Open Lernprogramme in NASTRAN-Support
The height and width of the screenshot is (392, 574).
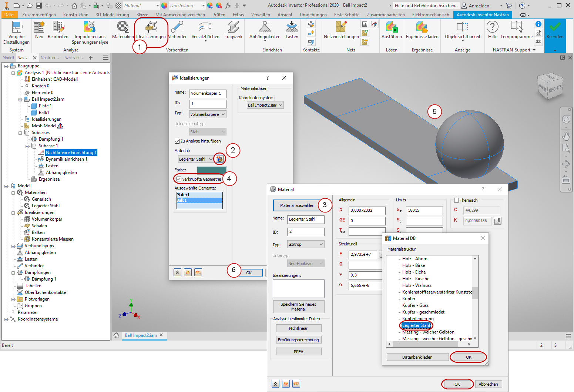517,30
